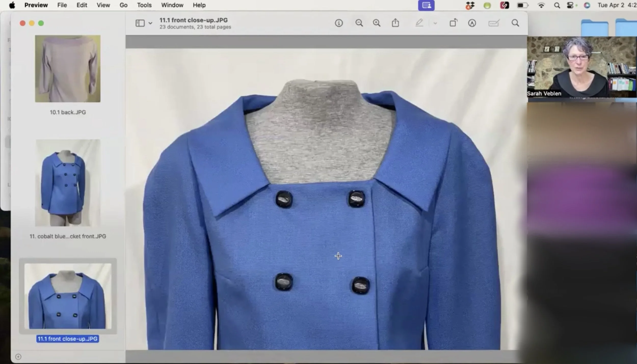Image resolution: width=637 pixels, height=364 pixels.
Task: Click the add button below sidebar
Action: click(x=18, y=357)
